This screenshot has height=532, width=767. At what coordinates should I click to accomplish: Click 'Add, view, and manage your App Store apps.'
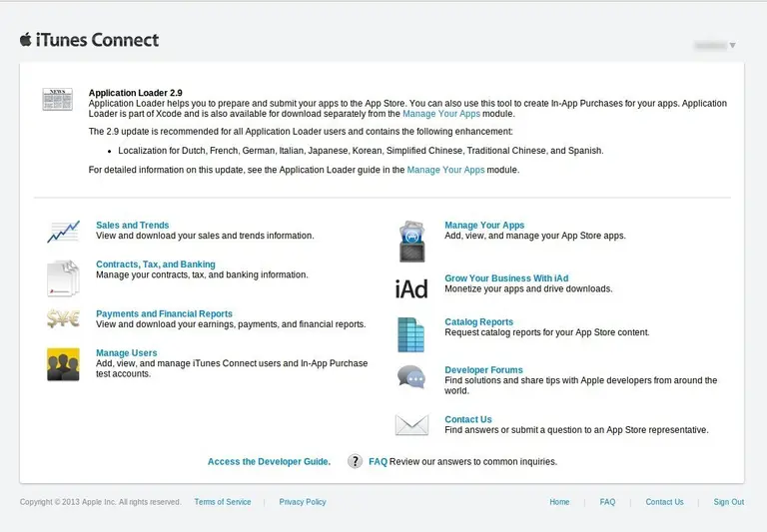534,236
